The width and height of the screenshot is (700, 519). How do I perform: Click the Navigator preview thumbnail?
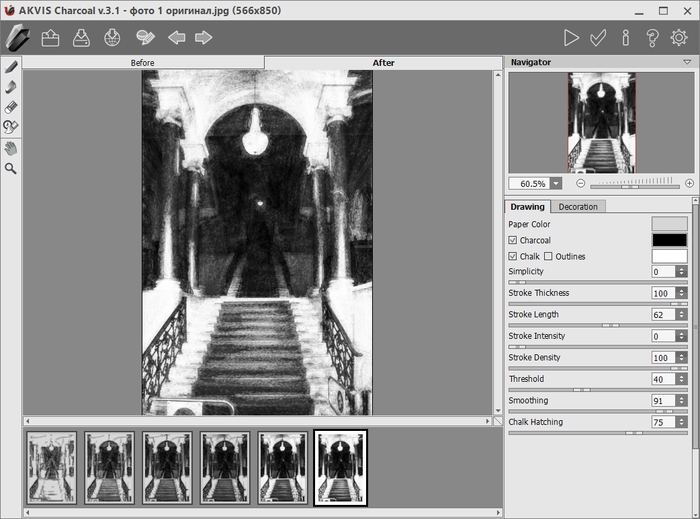pos(601,123)
